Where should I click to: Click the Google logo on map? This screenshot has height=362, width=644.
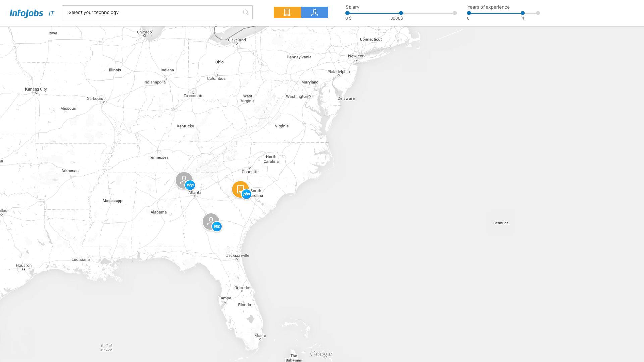(321, 354)
